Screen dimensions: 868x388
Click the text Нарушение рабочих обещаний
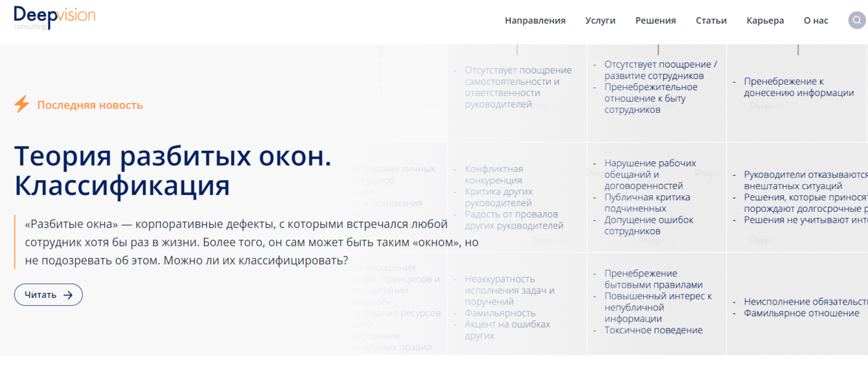click(650, 168)
